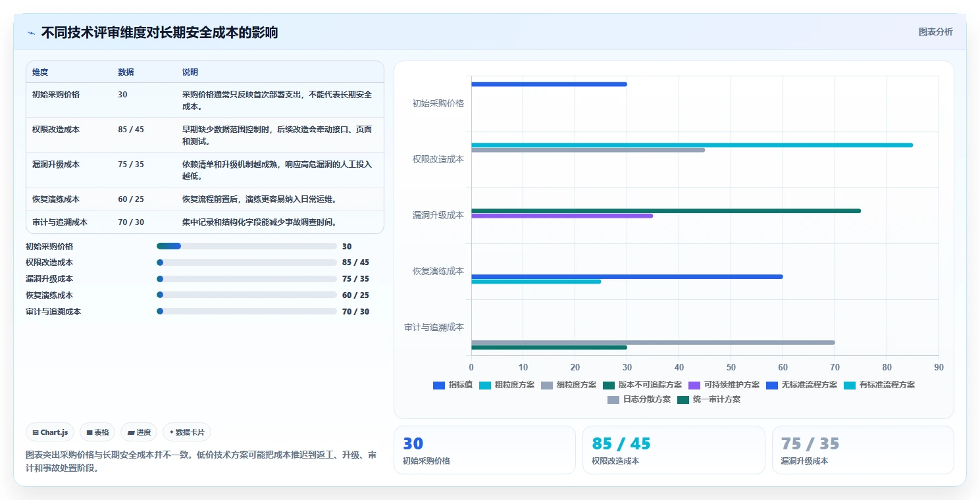Click the 数据 table column header
The height and width of the screenshot is (500, 980).
[126, 72]
